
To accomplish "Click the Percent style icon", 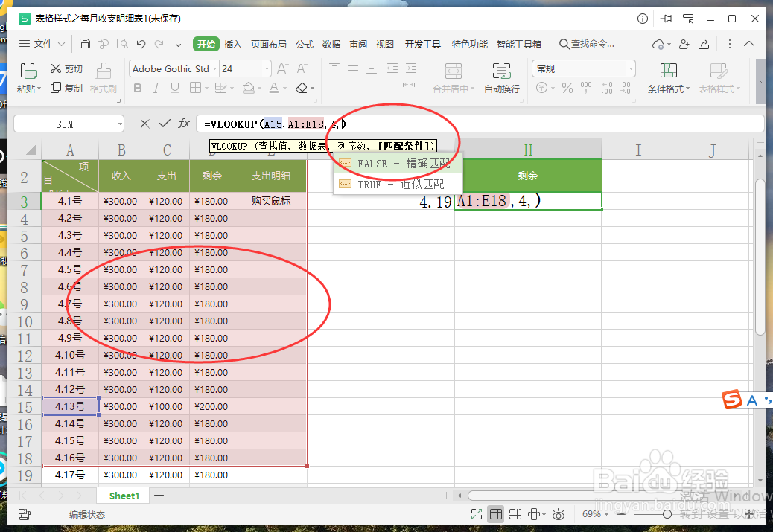I will point(566,89).
